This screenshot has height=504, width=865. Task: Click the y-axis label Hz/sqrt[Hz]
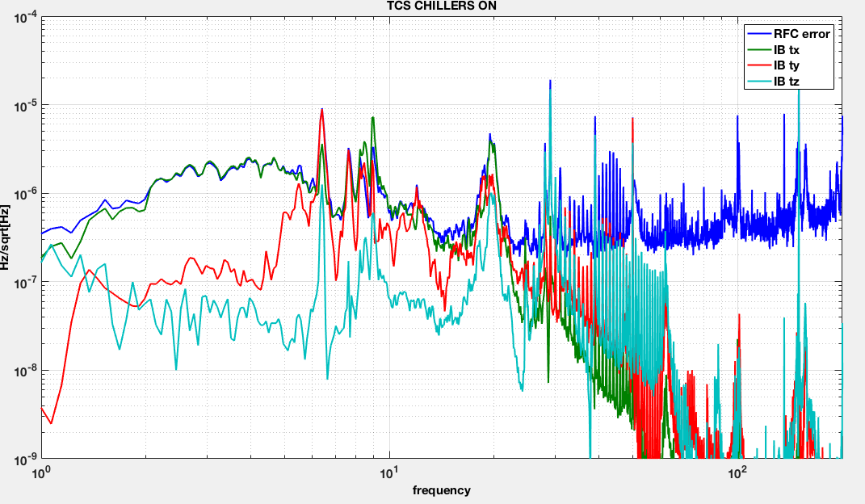5,237
